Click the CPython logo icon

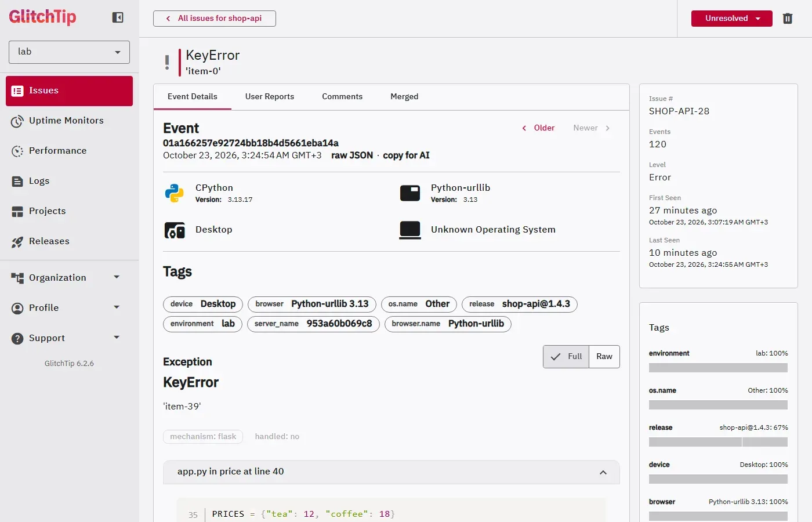tap(174, 193)
